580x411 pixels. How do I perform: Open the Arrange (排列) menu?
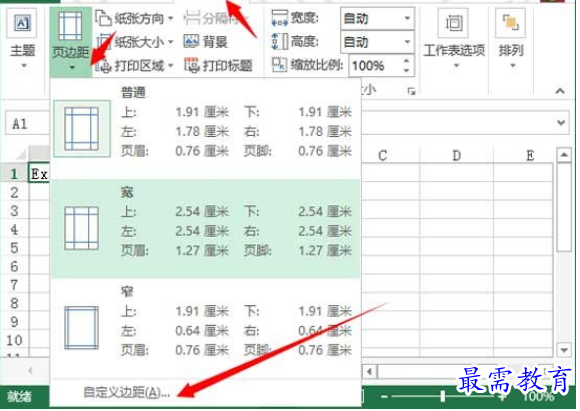coord(510,38)
